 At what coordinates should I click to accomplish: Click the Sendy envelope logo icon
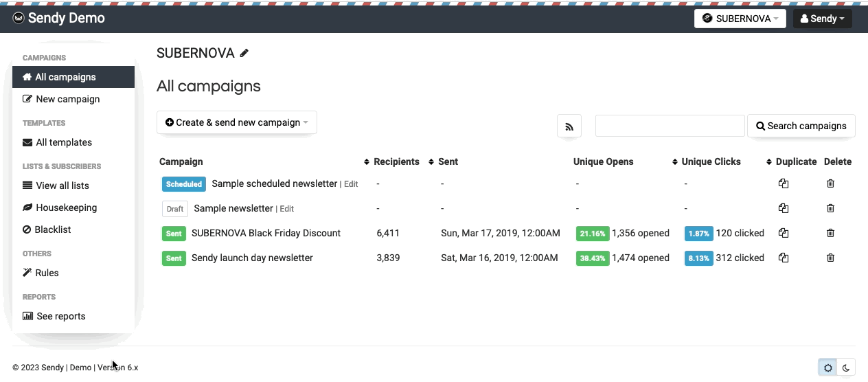click(x=19, y=18)
